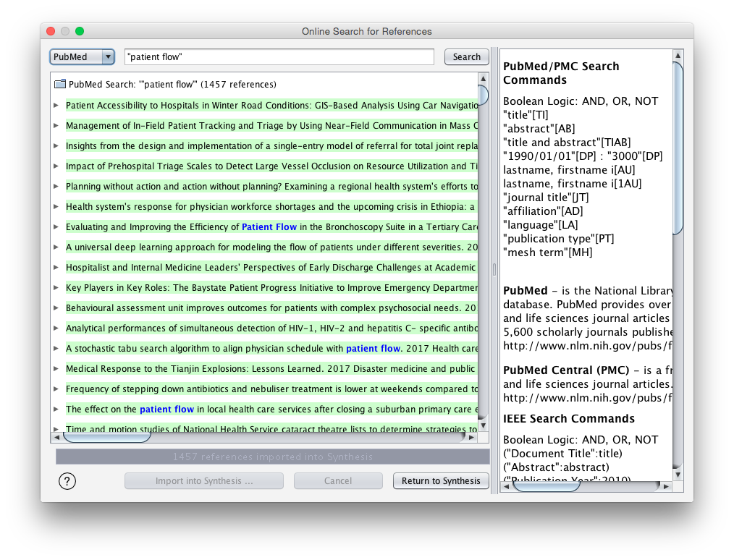Click Return to Synthesis button
734x560 pixels.
(441, 481)
